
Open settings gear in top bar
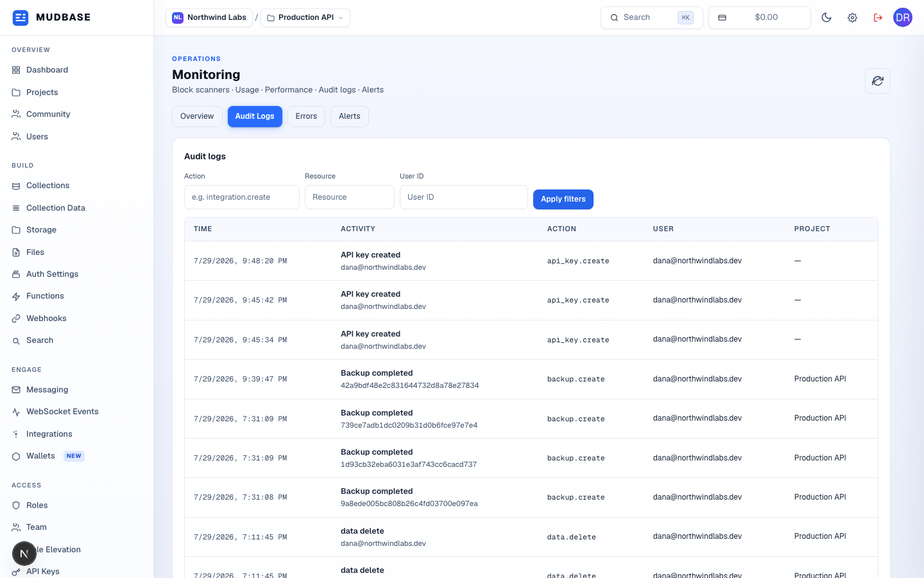(852, 17)
